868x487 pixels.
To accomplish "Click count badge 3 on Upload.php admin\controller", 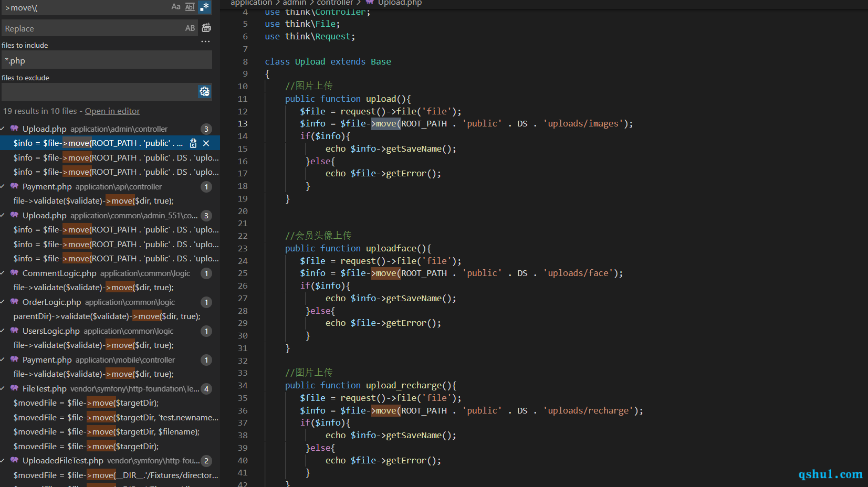I will point(206,129).
